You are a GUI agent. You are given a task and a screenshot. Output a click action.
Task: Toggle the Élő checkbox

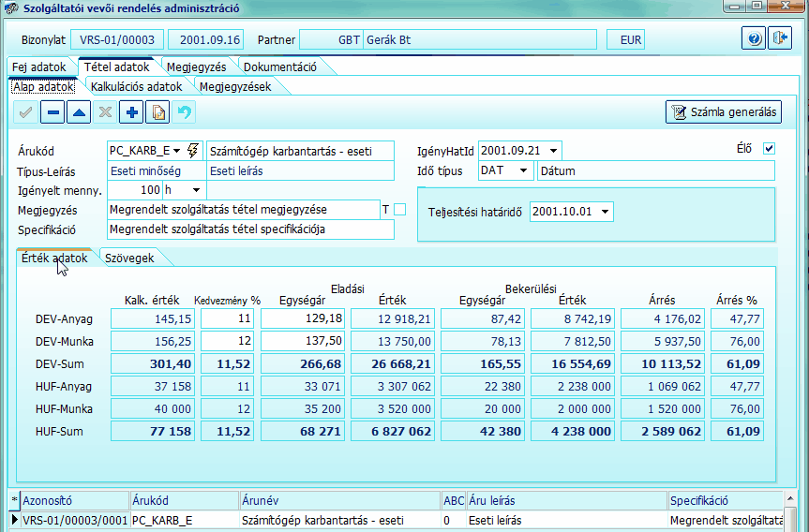tap(769, 149)
